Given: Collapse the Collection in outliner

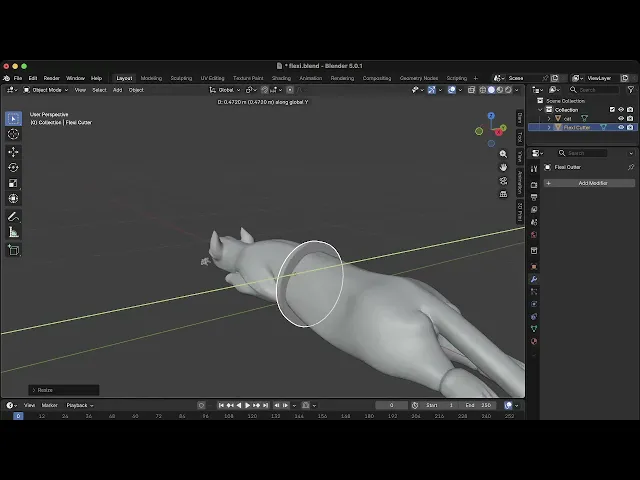Looking at the screenshot, I should pos(540,109).
